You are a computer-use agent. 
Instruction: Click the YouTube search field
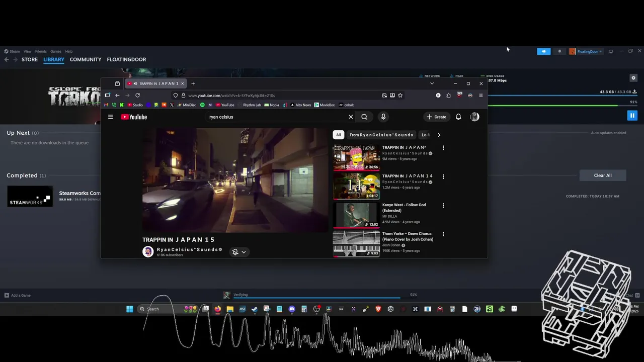click(276, 117)
